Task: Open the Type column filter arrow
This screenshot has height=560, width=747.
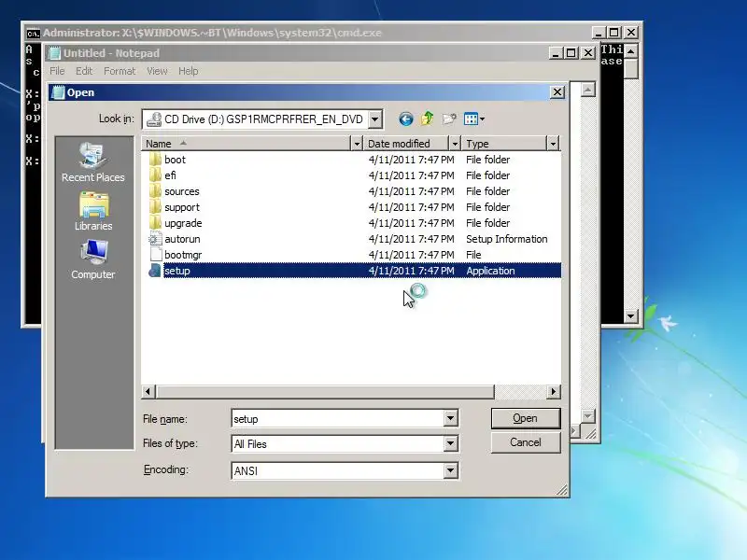Action: [x=553, y=144]
